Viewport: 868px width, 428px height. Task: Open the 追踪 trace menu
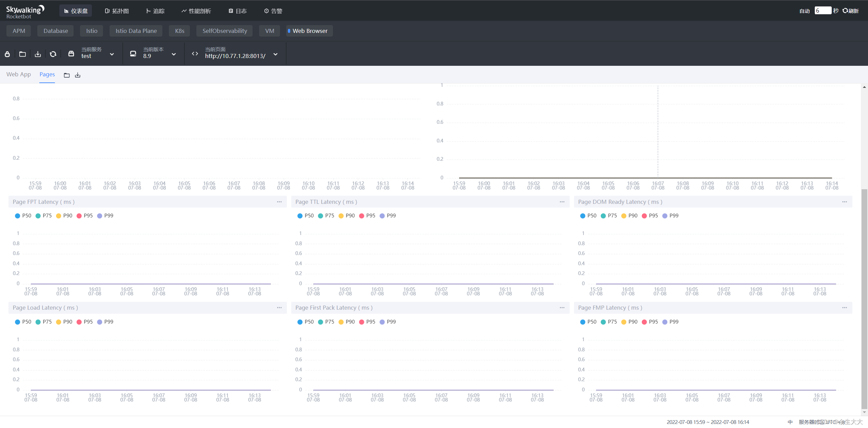click(155, 11)
